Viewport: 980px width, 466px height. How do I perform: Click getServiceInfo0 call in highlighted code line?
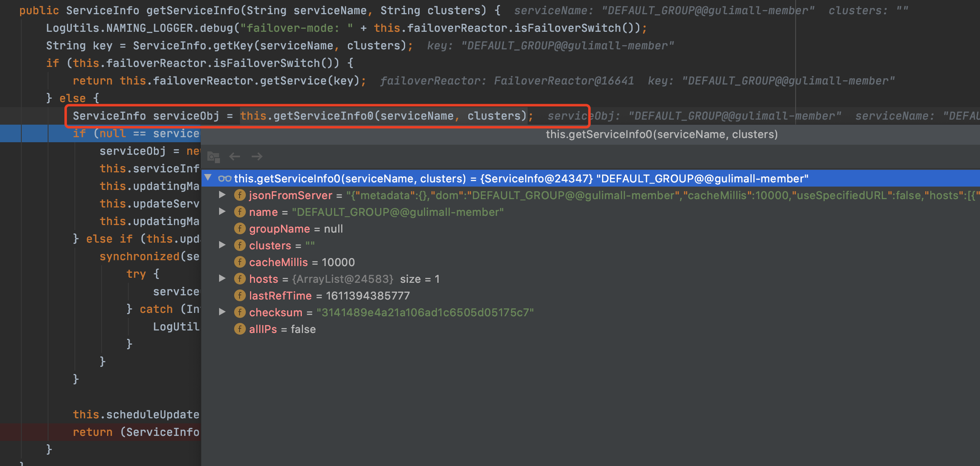(x=323, y=116)
